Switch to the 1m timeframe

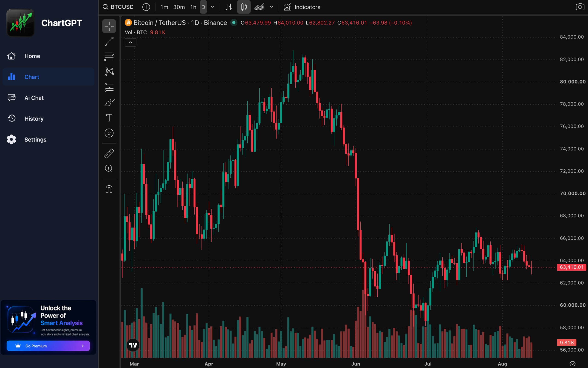164,7
